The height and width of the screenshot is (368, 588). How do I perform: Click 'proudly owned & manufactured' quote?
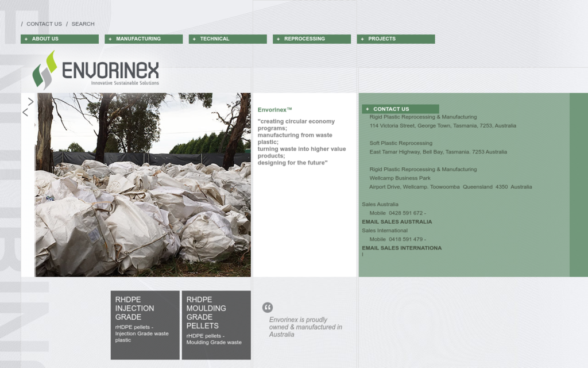(305, 327)
